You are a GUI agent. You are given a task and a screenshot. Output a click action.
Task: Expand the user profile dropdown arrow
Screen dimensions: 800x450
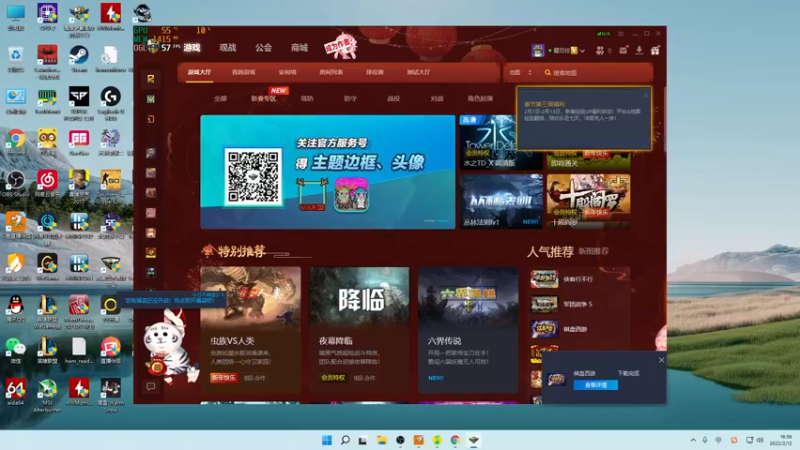[x=582, y=51]
